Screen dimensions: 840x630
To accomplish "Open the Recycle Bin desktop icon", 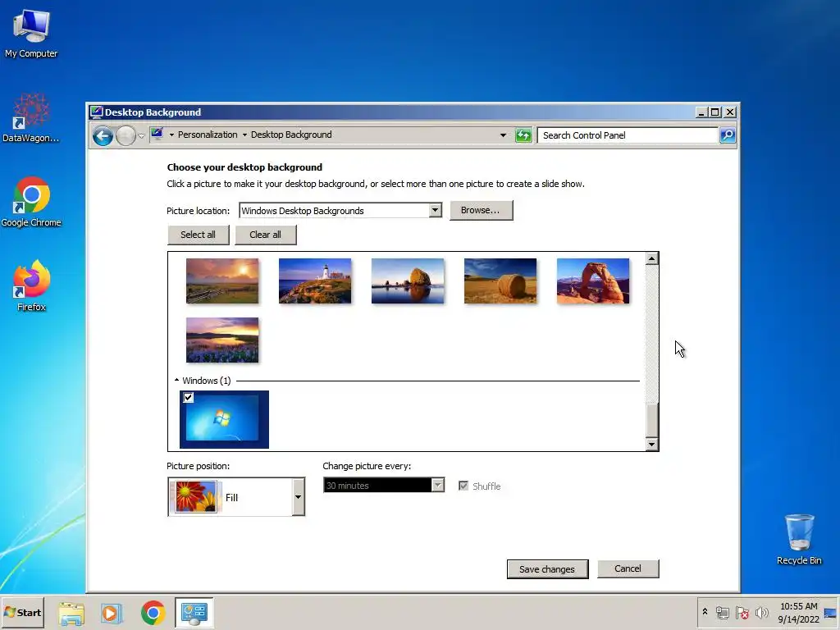I will point(799,540).
